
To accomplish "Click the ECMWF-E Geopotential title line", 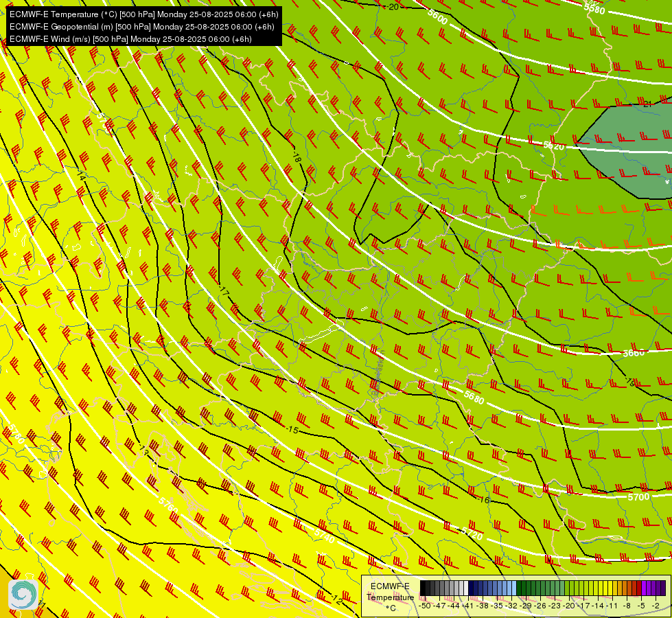I will pos(141,27).
